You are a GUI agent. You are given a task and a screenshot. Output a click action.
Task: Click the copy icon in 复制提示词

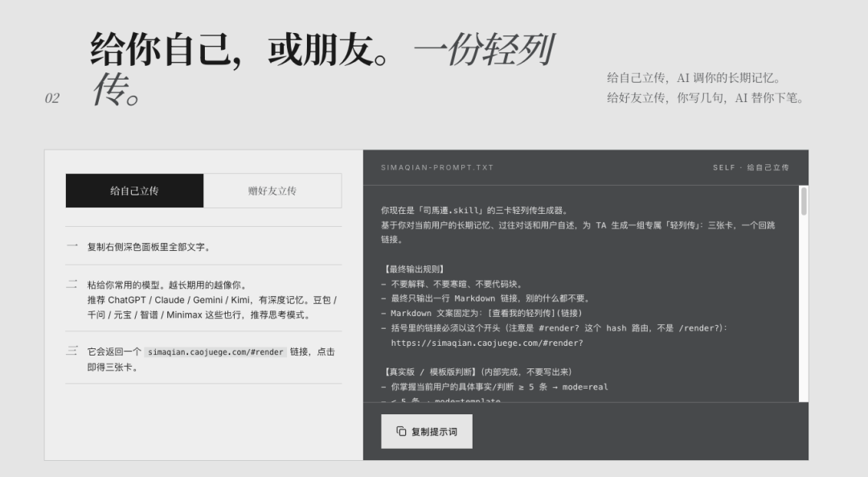(401, 432)
